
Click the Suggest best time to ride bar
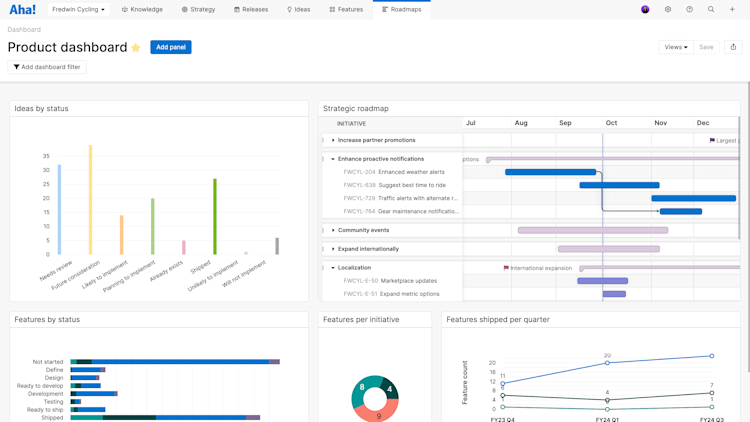pos(619,185)
